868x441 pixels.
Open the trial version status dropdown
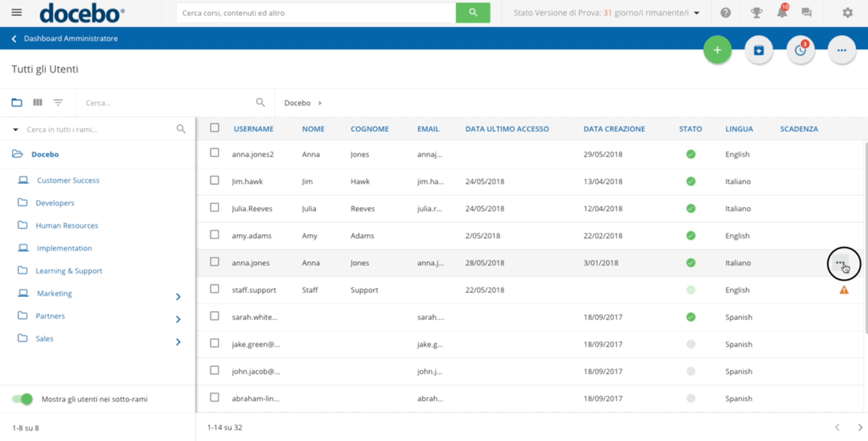click(x=696, y=13)
